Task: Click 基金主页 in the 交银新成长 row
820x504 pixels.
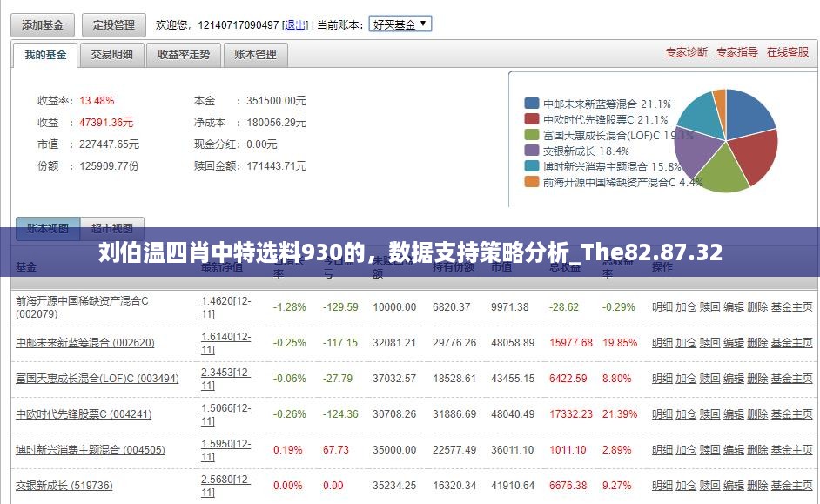Action: 791,486
